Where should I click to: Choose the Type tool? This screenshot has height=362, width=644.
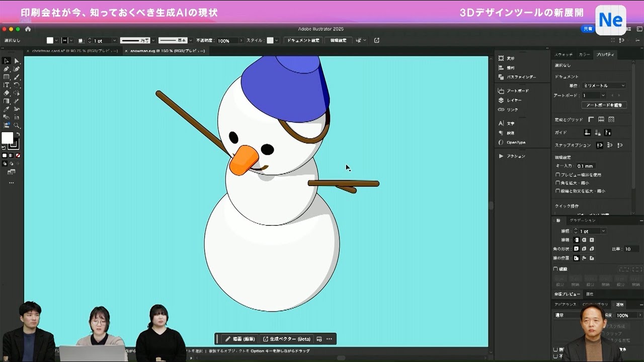pyautogui.click(x=7, y=85)
